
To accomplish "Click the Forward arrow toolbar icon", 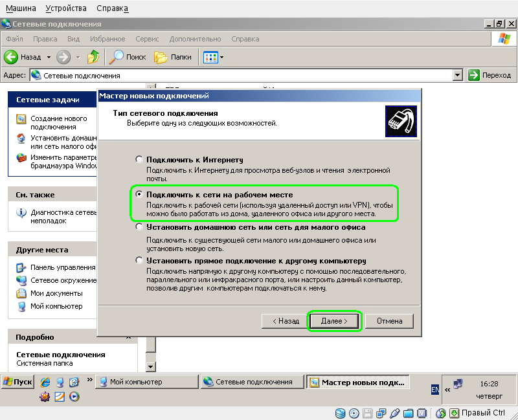I will pos(63,57).
